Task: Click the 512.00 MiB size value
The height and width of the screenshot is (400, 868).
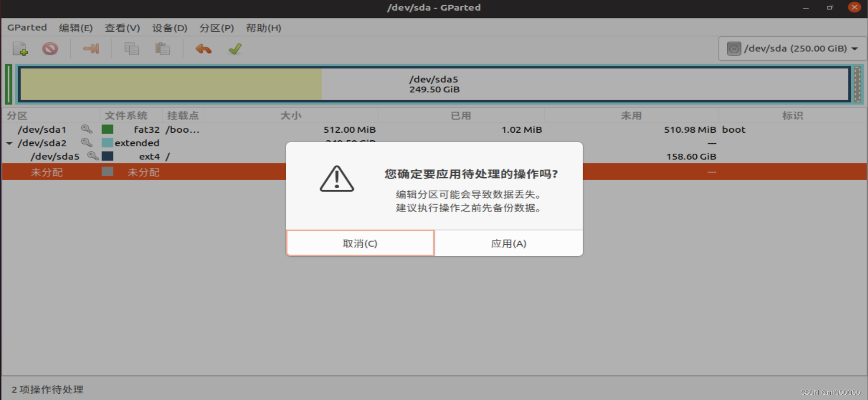Action: click(x=350, y=129)
